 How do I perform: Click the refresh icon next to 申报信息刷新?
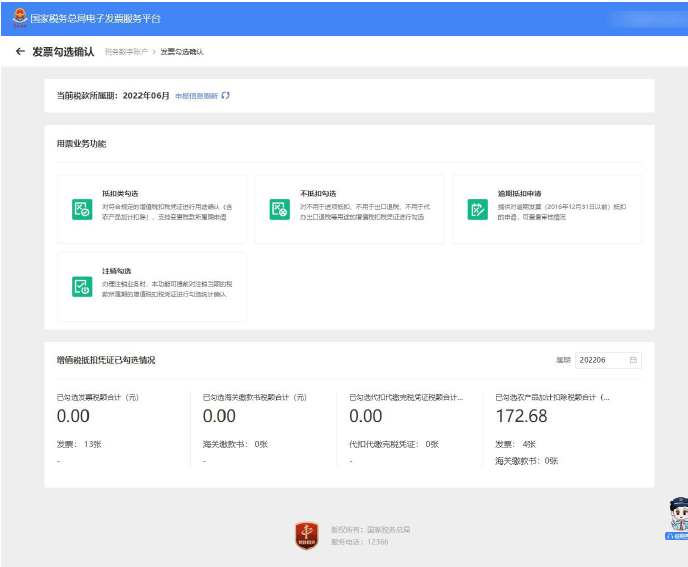(x=226, y=96)
